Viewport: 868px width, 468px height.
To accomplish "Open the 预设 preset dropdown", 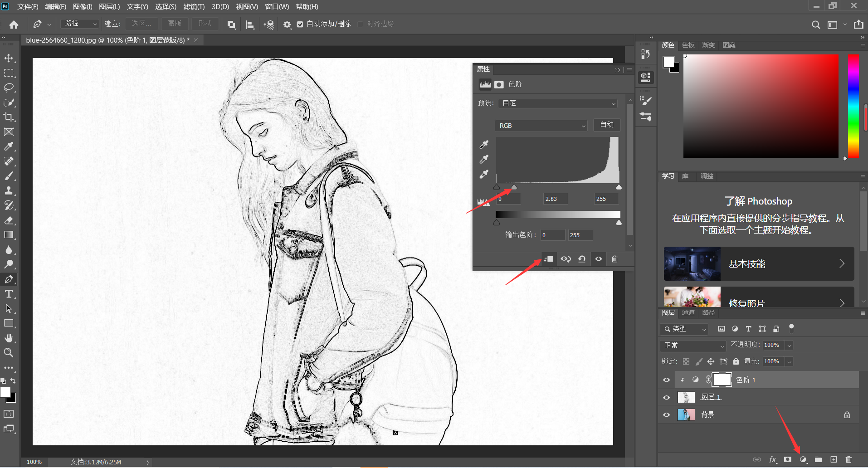I will [x=558, y=103].
